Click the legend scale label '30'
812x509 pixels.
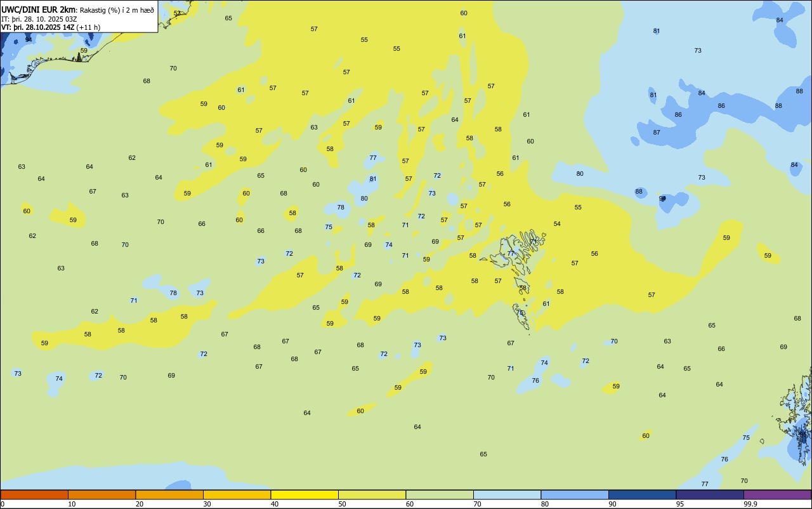(207, 504)
